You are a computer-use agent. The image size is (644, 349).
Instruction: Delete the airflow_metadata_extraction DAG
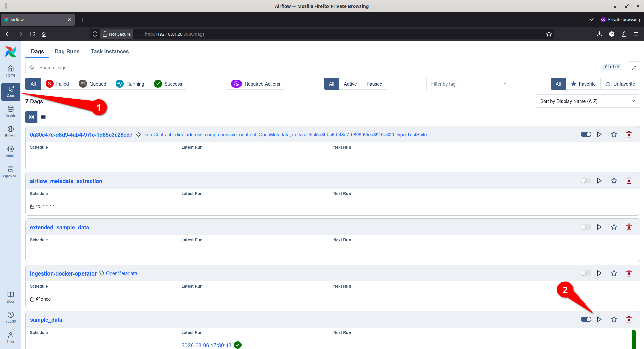629,181
